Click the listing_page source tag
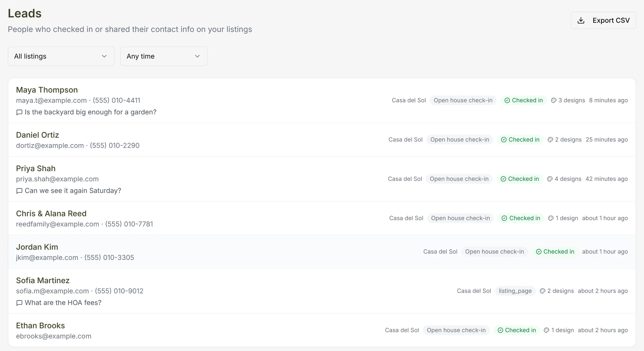Viewport: 644px width, 351px height. pos(515,291)
